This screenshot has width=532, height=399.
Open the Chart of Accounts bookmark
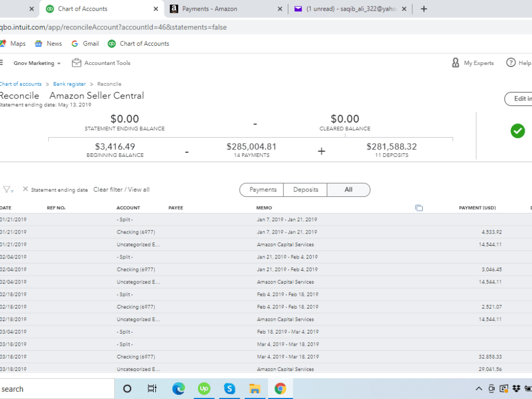(138, 44)
